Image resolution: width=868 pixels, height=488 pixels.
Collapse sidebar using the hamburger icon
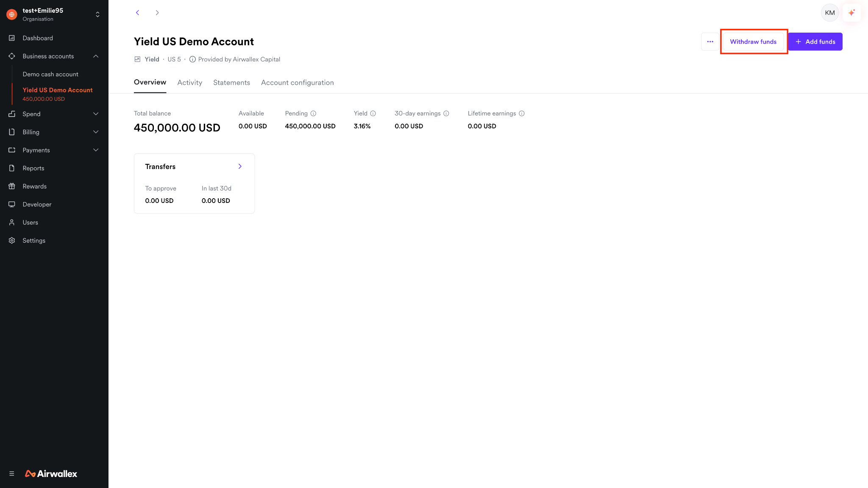coord(12,474)
